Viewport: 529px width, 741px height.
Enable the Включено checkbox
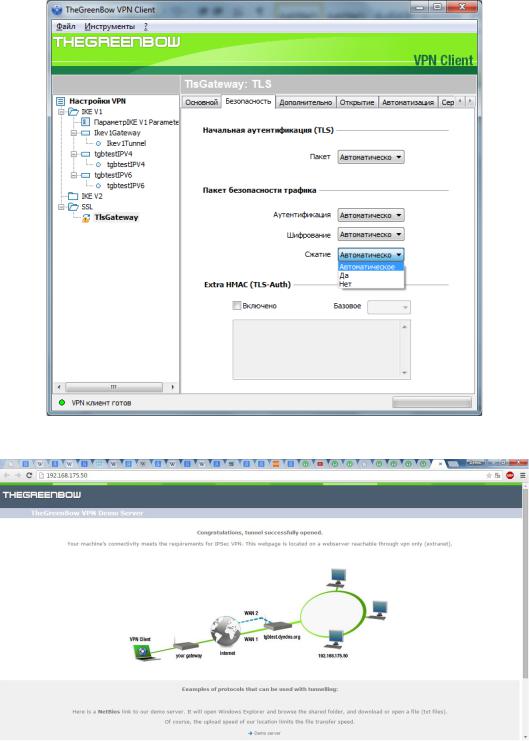pos(237,306)
